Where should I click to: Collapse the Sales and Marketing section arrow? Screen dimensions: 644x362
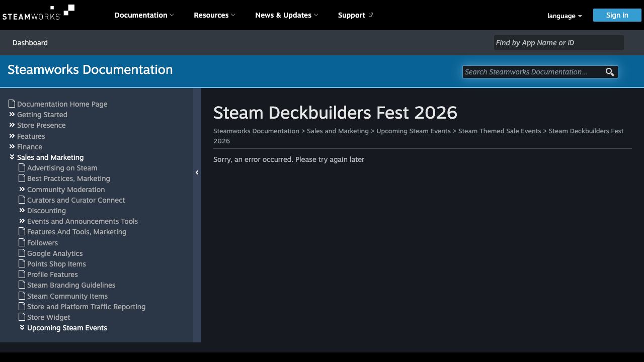click(12, 157)
